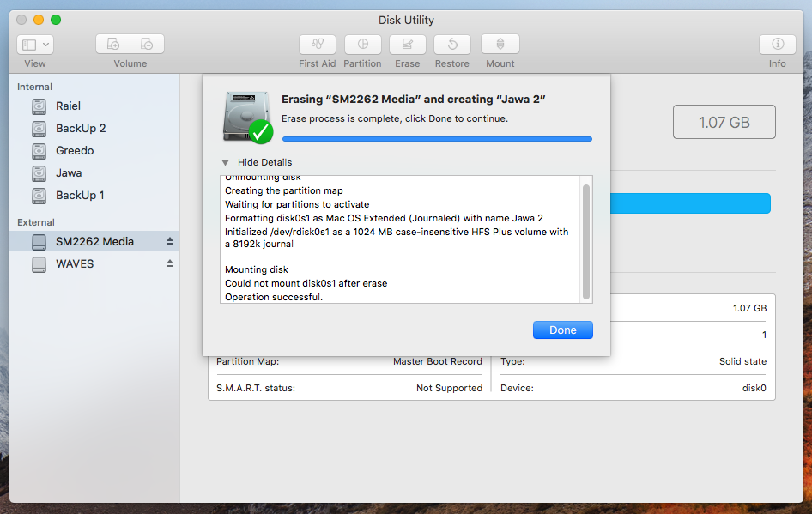812x514 pixels.
Task: Select BackUp 2 label in sidebar
Action: [81, 129]
